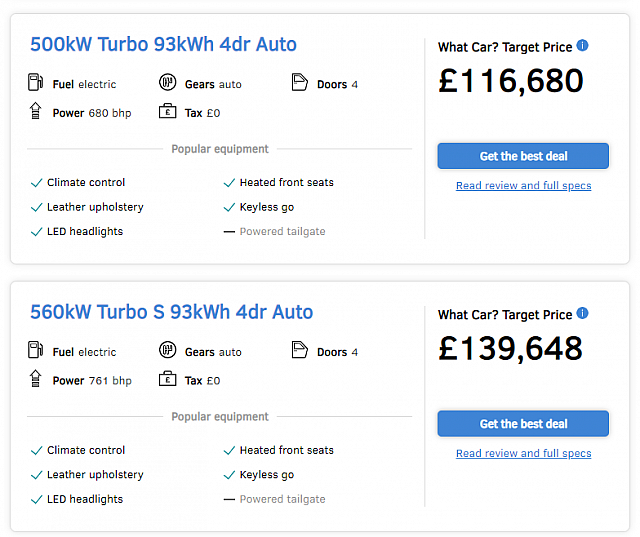Open the 560kW Turbo S 93kWh 4dr Auto title link

[171, 312]
